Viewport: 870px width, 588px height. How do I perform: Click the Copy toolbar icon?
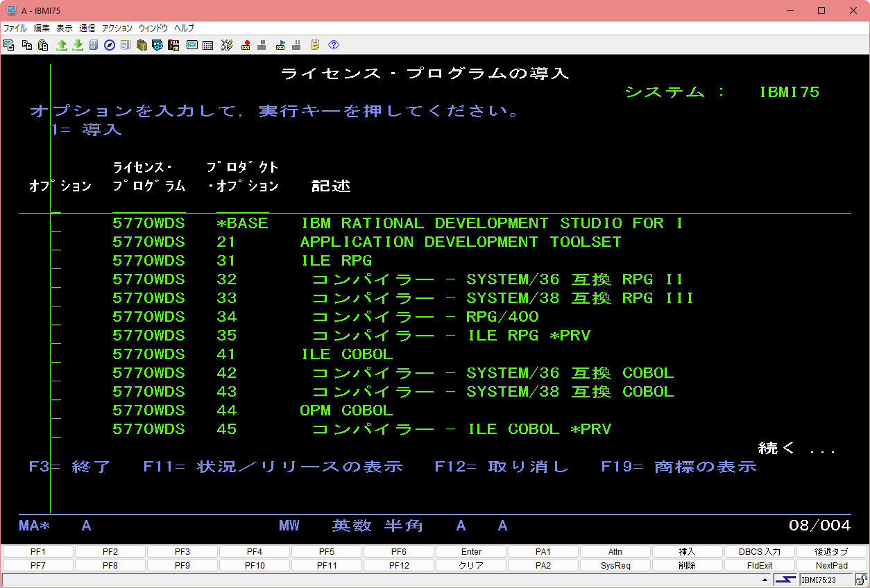click(x=27, y=45)
